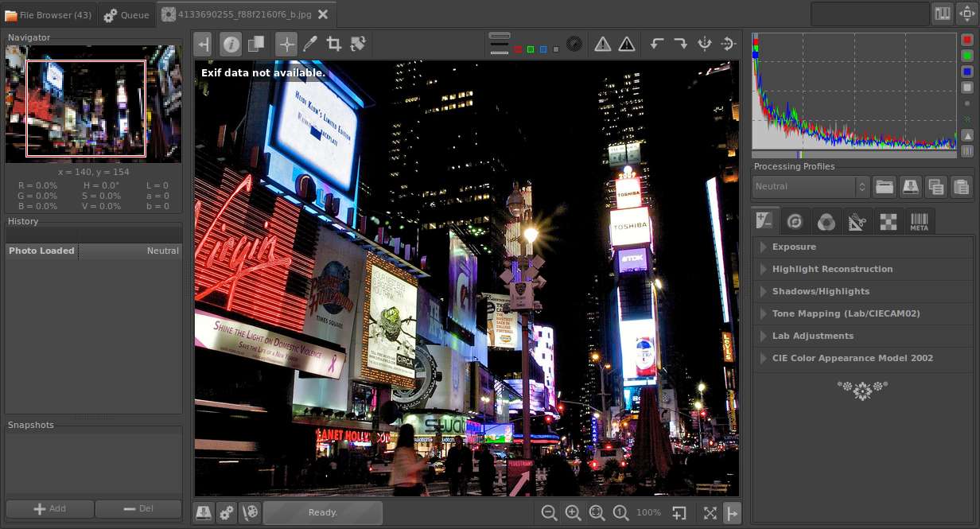
Task: Toggle the RGB indicator bar button
Action: [x=967, y=151]
